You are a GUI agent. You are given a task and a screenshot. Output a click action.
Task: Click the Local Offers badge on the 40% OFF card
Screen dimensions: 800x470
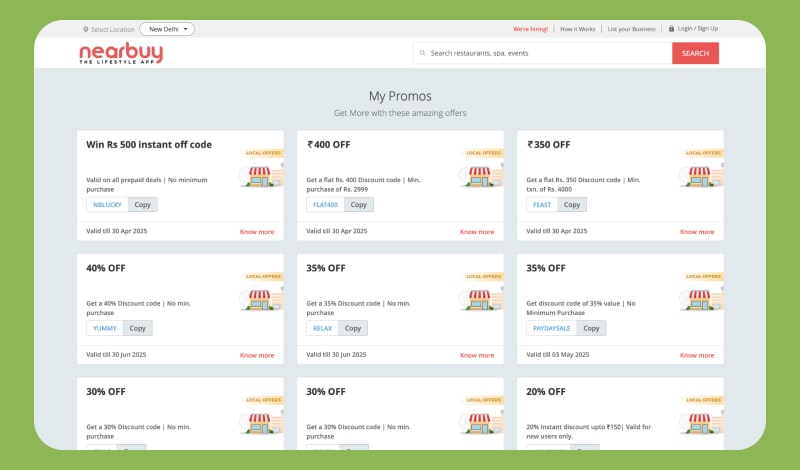point(263,276)
